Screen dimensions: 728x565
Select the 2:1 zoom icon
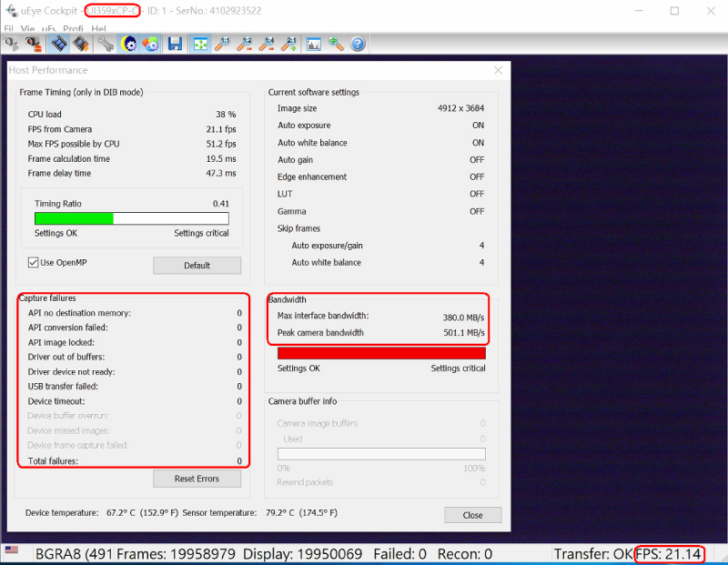tap(289, 44)
